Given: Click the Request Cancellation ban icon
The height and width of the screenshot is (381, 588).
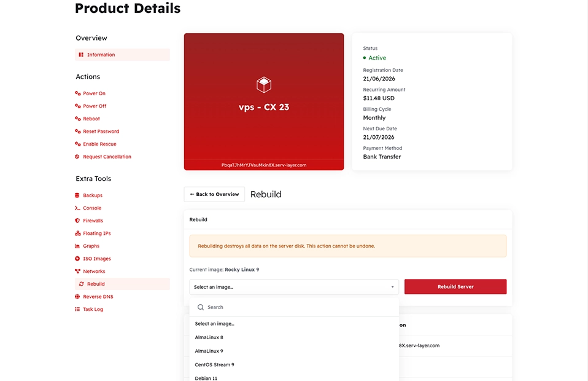Looking at the screenshot, I should pos(77,157).
